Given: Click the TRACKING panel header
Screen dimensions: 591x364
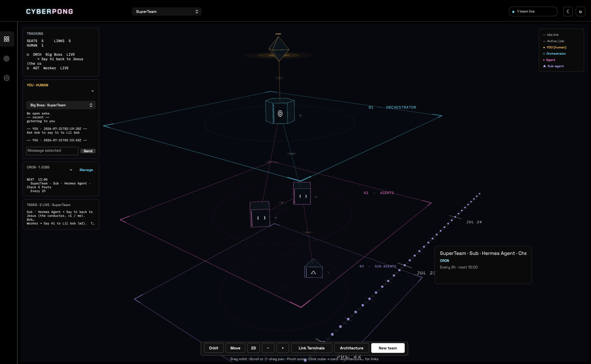Looking at the screenshot, I should 35,34.
